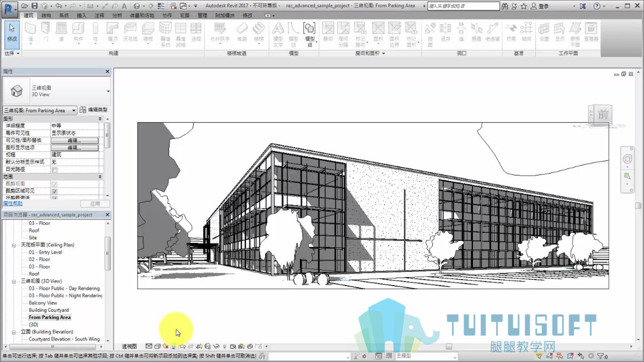Open the 三维视图: From Parking Area instance dropdown
Image resolution: width=644 pixels, height=362 pixels.
pyautogui.click(x=74, y=110)
